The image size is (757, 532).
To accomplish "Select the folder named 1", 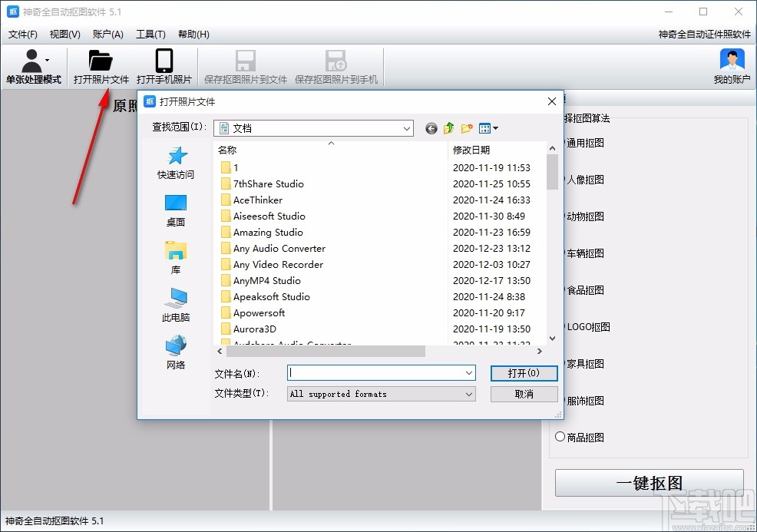I will pos(230,167).
